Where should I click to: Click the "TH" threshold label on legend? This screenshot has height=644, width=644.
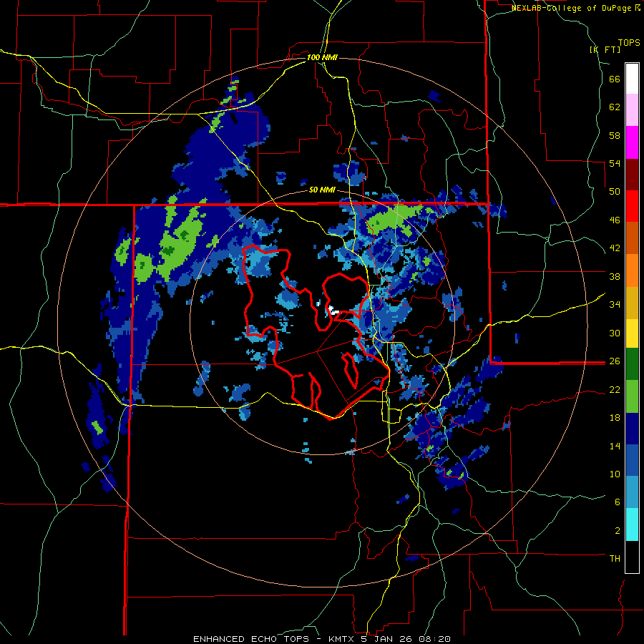pyautogui.click(x=615, y=559)
